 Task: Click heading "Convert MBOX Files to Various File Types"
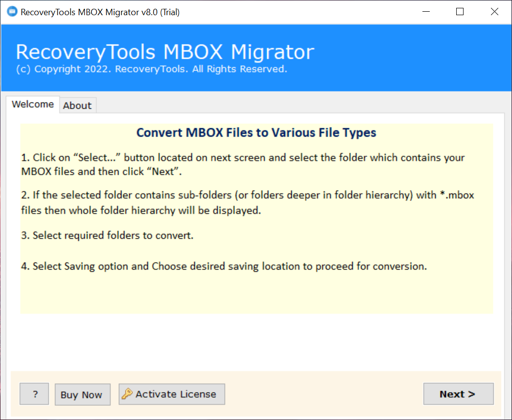(x=256, y=133)
